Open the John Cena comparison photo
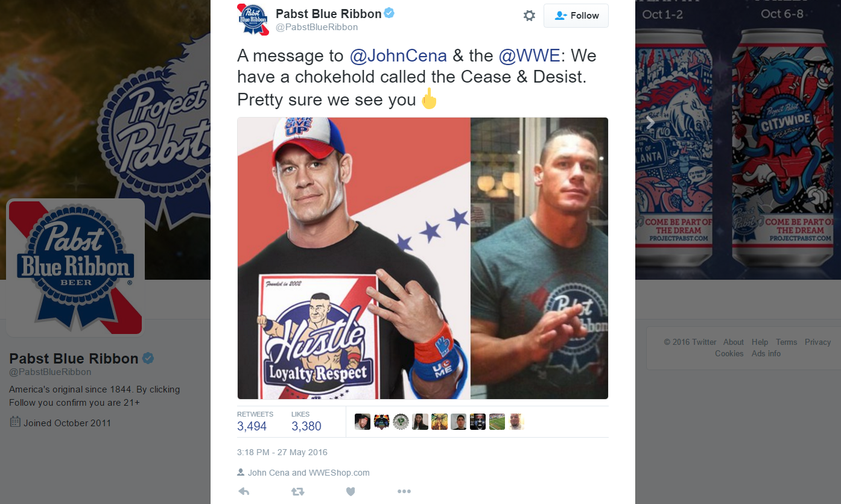Viewport: 841px width, 504px height. coord(422,258)
